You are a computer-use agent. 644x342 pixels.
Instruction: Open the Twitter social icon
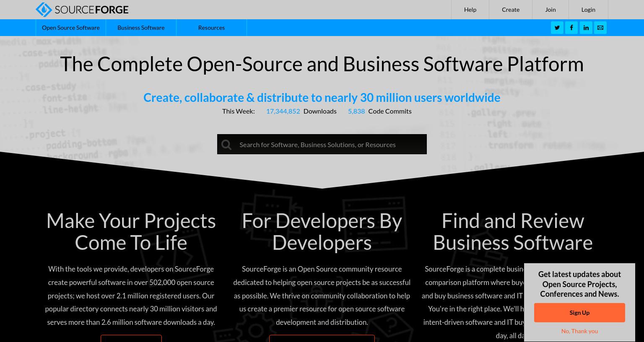coord(557,28)
